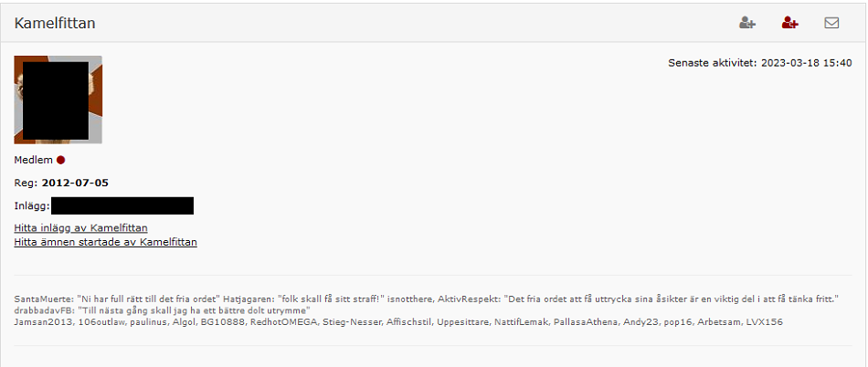Click the red status dot beside Medlem
Image resolution: width=868 pixels, height=367 pixels.
61,161
